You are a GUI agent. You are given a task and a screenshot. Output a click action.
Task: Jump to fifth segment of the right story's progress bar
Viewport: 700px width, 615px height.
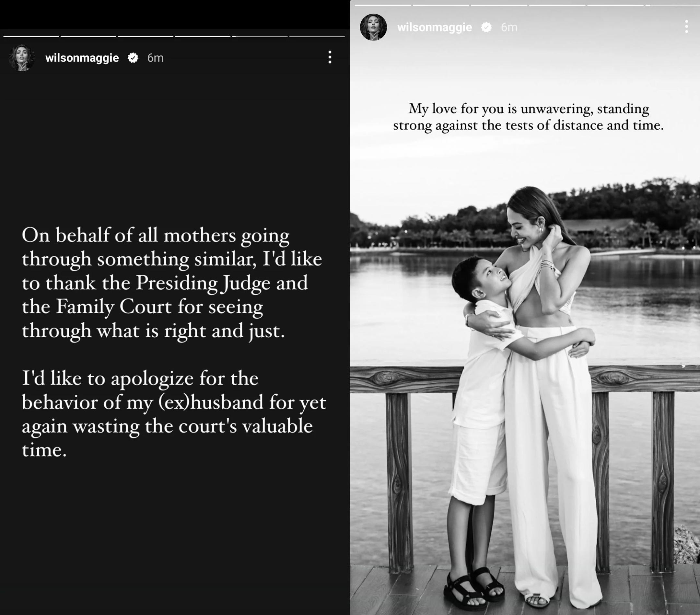(615, 5)
